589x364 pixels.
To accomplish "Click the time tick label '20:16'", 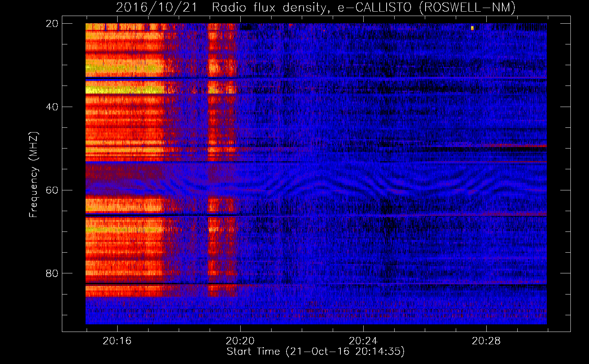I will 117,341.
